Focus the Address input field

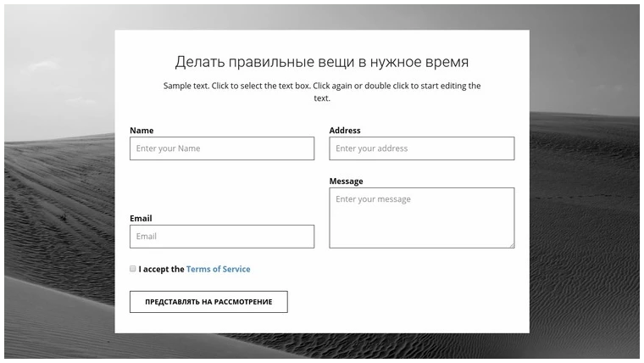(422, 148)
